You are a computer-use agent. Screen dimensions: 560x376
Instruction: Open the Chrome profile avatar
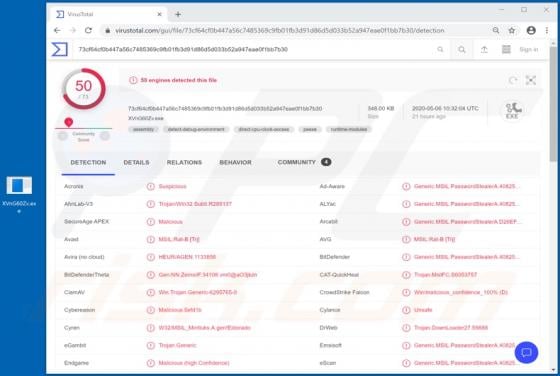(531, 31)
